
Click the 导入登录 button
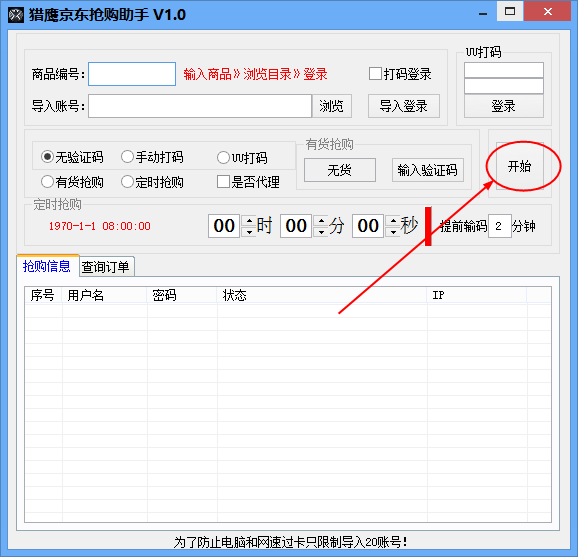[404, 106]
